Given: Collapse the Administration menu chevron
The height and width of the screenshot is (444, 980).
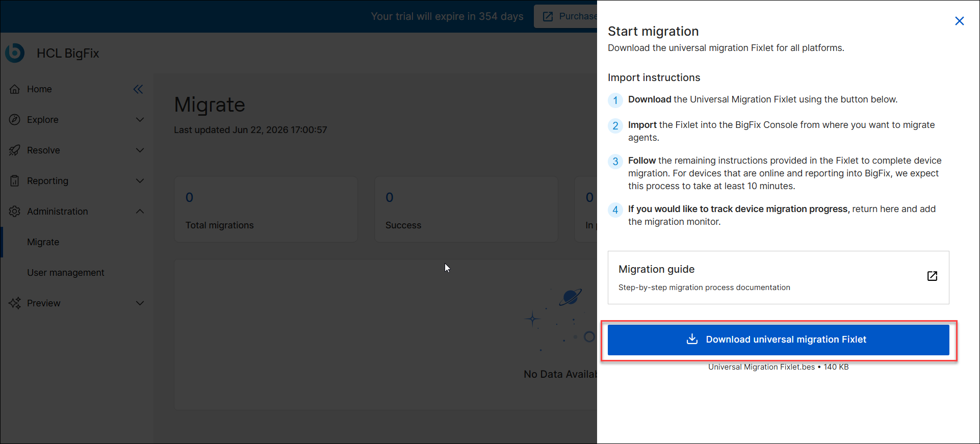Looking at the screenshot, I should pos(140,212).
